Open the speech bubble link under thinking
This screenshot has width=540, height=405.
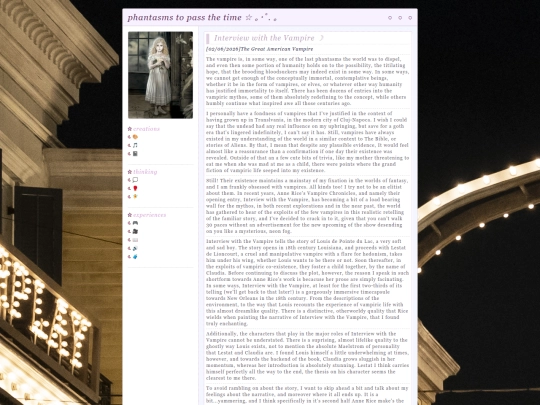(135, 180)
